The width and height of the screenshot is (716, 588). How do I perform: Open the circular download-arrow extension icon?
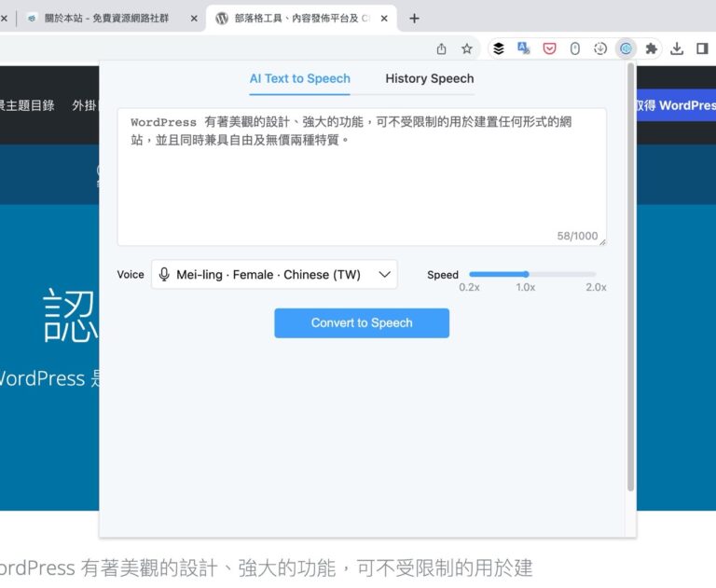(600, 48)
